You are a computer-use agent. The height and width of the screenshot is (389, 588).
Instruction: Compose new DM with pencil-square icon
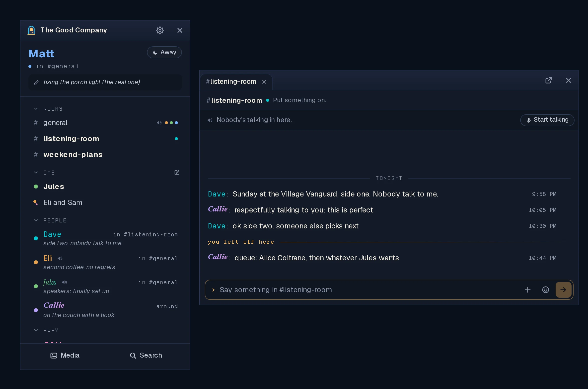click(177, 173)
